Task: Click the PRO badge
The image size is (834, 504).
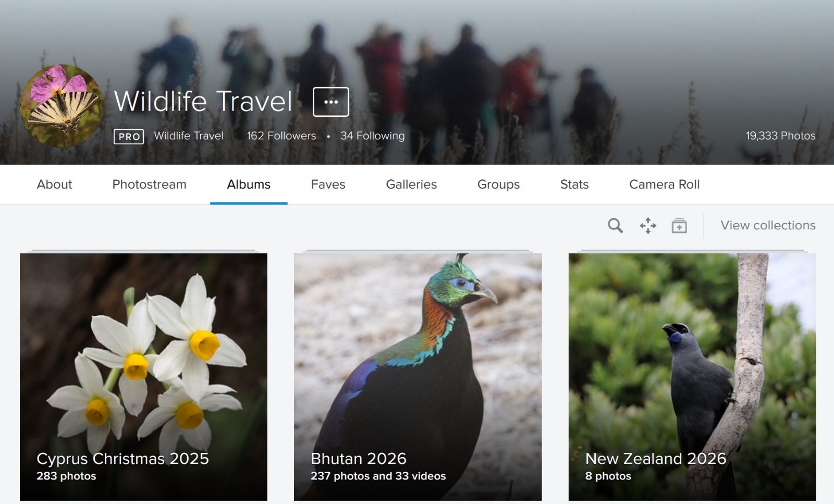Action: 129,137
